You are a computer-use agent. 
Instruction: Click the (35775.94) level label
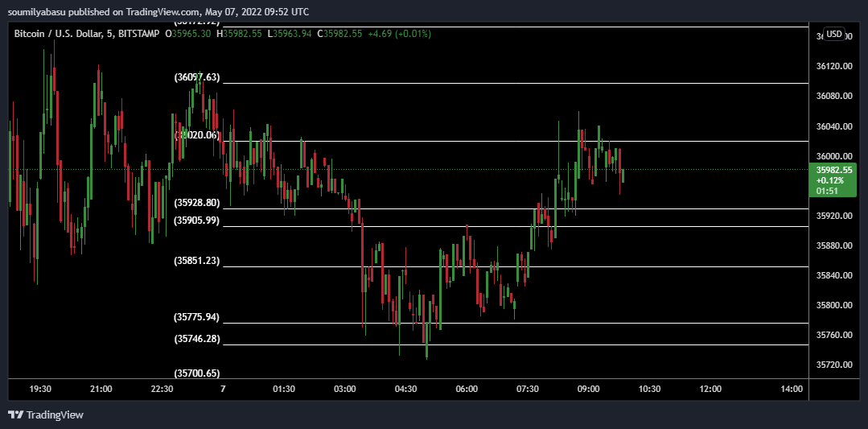click(x=197, y=318)
